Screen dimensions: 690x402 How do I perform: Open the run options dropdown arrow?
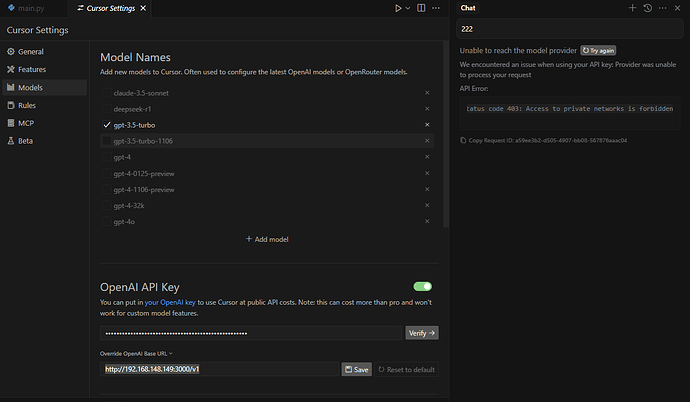pyautogui.click(x=408, y=8)
